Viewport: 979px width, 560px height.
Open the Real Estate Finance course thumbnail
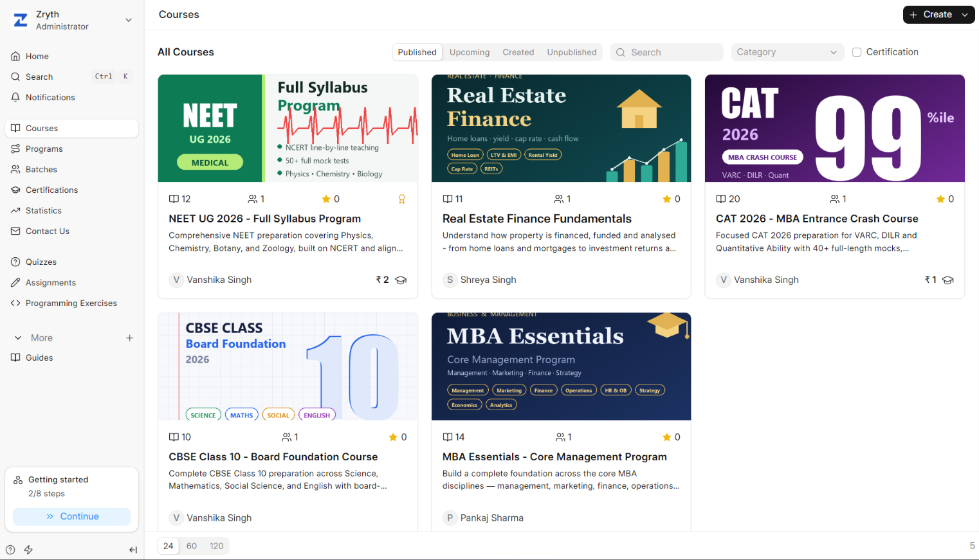pos(562,128)
